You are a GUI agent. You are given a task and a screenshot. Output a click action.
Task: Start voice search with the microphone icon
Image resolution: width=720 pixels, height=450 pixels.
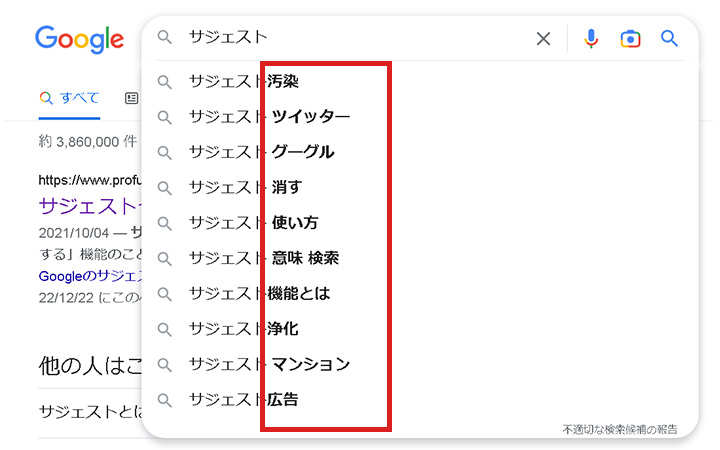[x=591, y=39]
